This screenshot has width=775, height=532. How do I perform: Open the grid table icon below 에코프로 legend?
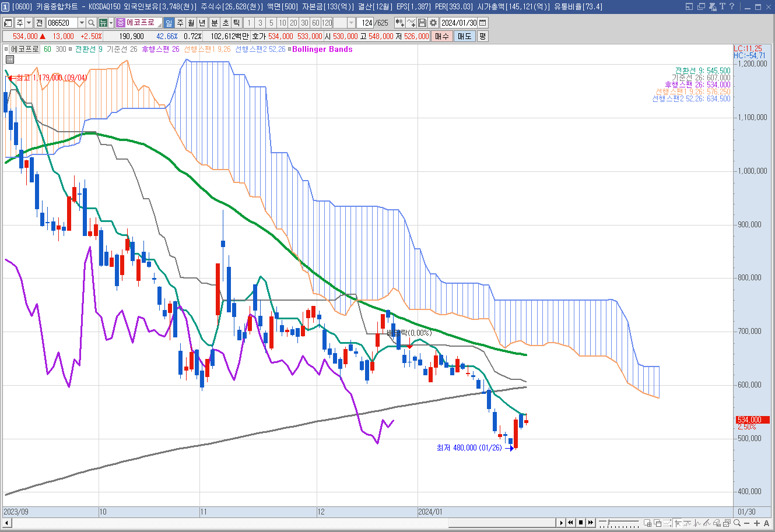click(10, 59)
